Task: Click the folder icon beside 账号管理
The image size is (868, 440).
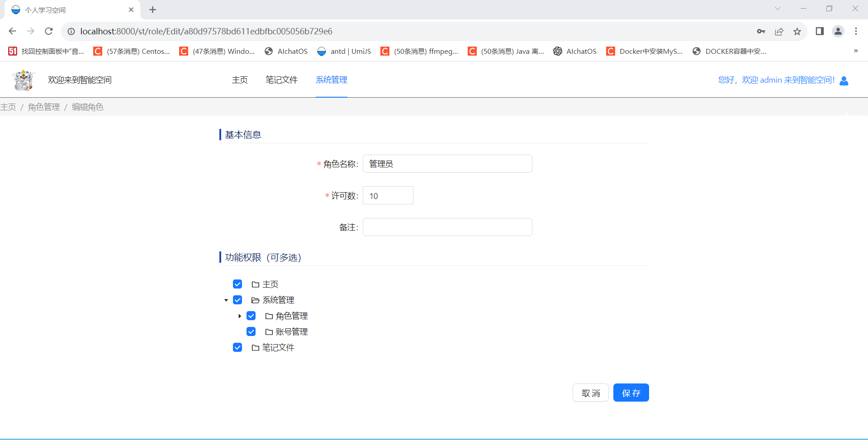Action: coord(269,332)
